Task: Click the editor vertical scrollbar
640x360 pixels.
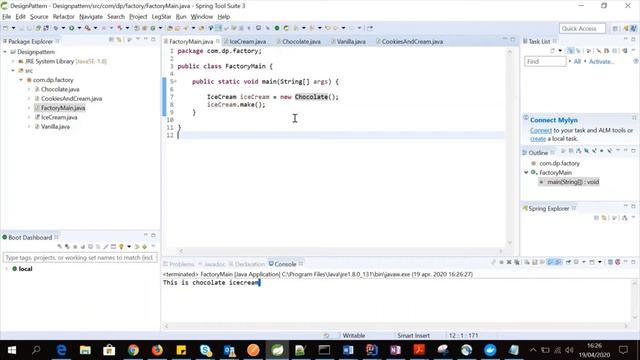Action: [509, 147]
